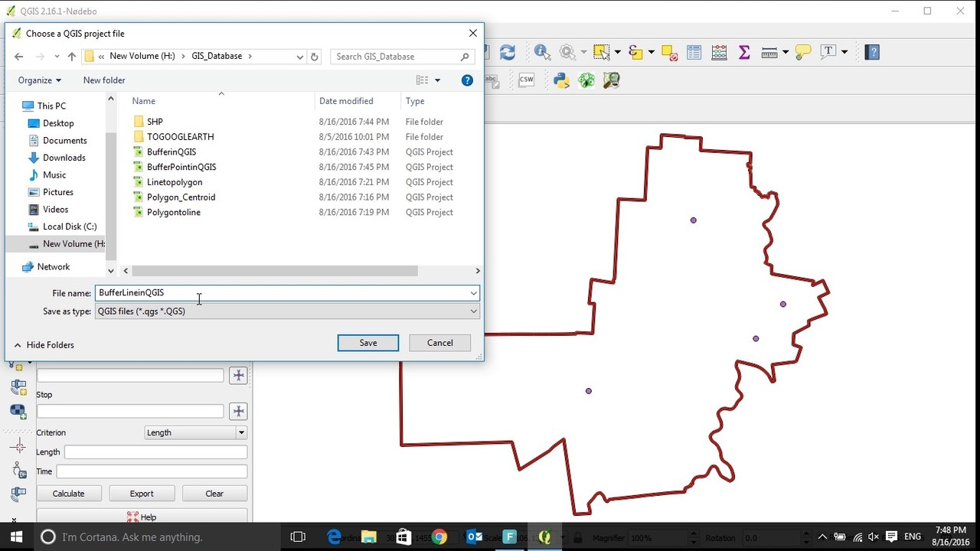This screenshot has height=551, width=980.
Task: Open the toolbar Help book icon
Action: point(872,52)
